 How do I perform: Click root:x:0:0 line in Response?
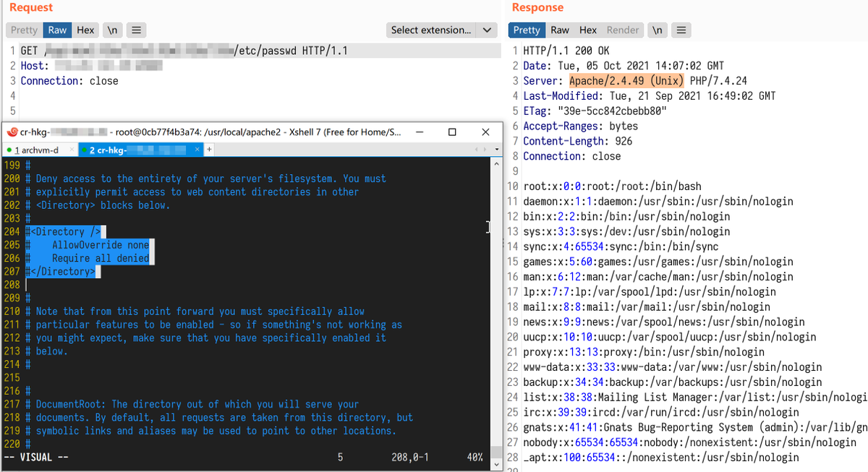612,186
